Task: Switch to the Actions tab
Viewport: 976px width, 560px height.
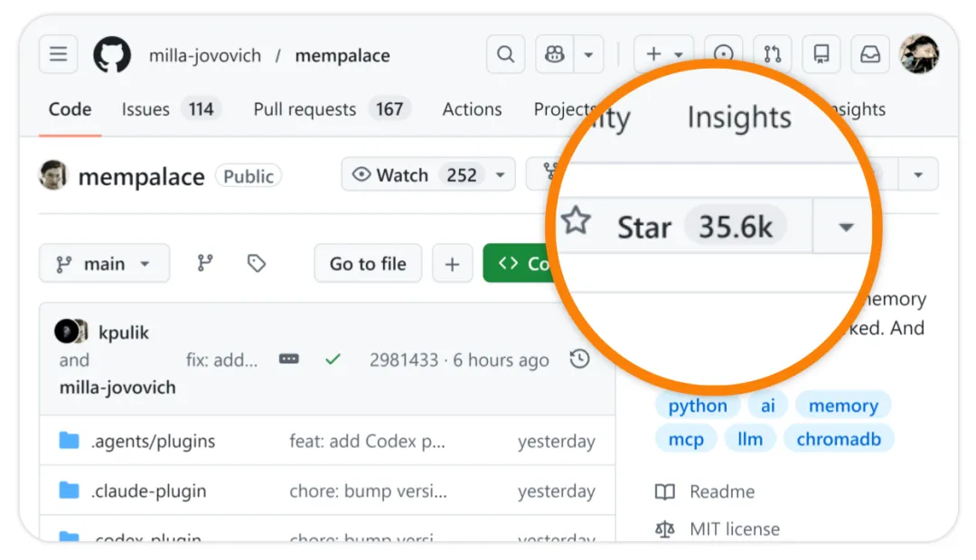Action: 472,109
